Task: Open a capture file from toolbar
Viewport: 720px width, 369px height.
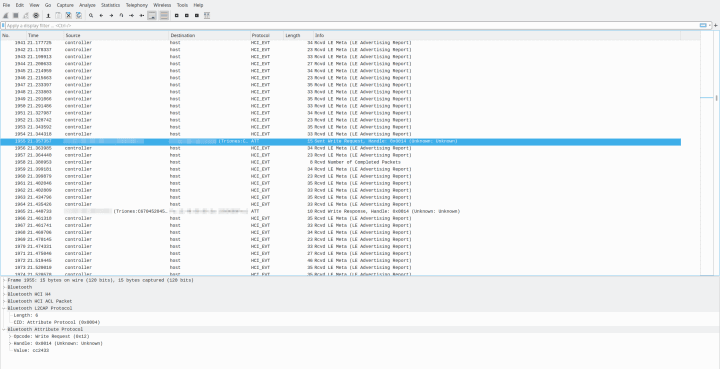Action: pos(48,16)
